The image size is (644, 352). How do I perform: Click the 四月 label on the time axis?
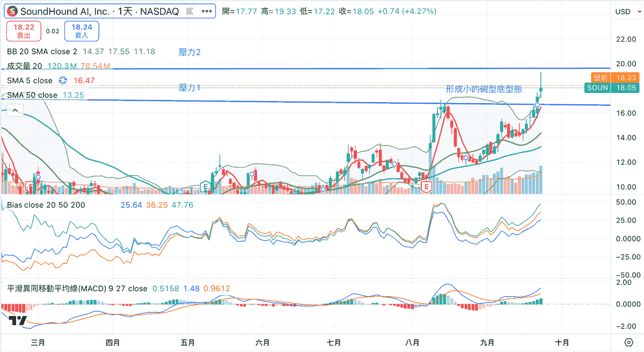coord(112,342)
